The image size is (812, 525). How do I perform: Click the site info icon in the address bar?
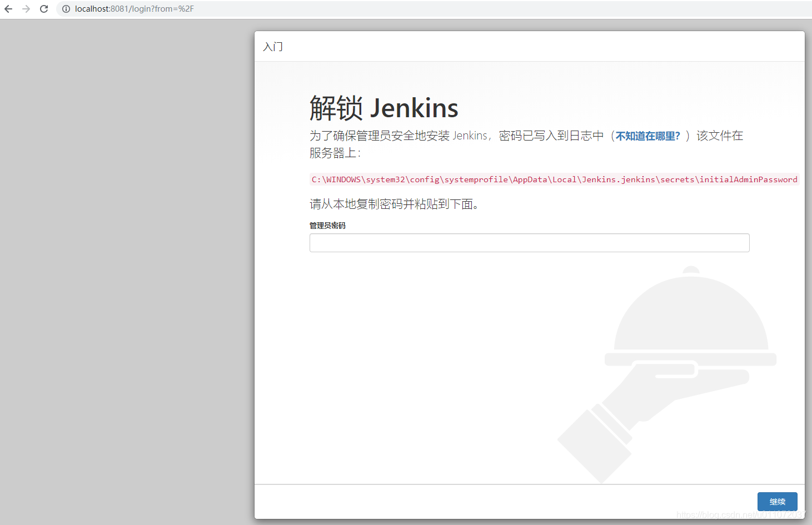[66, 9]
